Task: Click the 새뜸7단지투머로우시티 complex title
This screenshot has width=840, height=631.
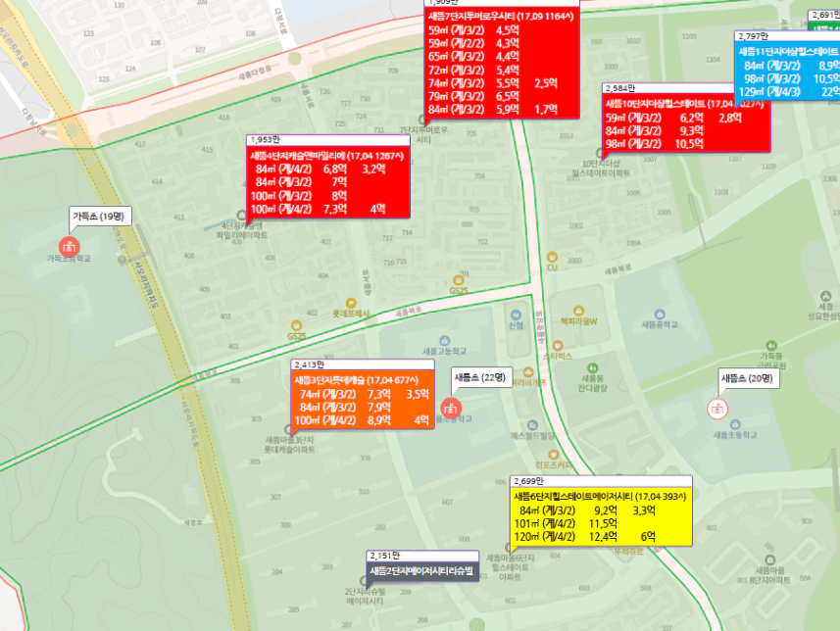Action: [500, 16]
